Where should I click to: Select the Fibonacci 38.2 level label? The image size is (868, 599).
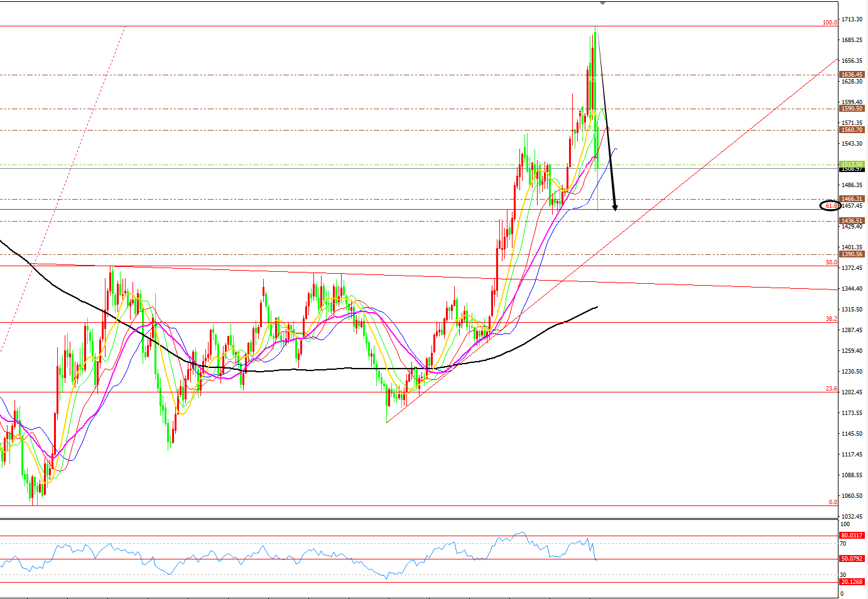click(x=831, y=319)
